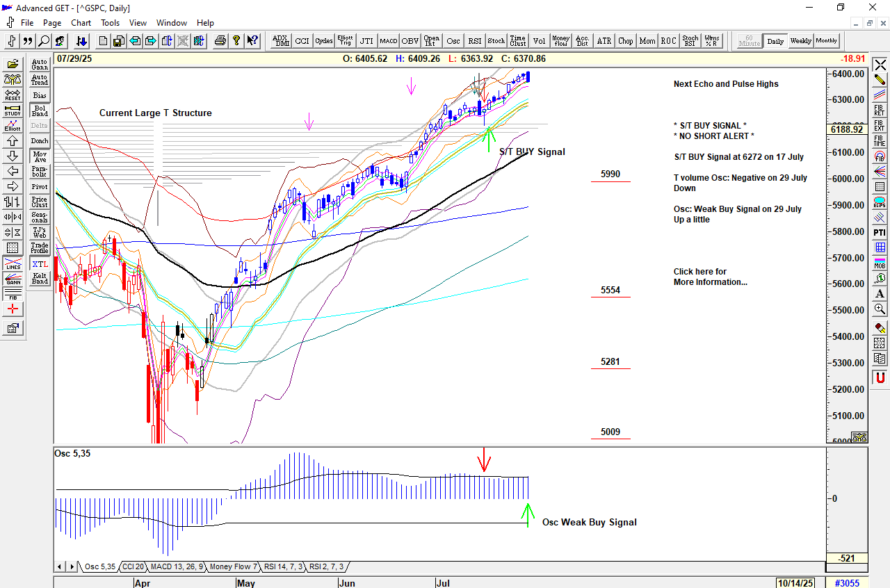Toggle the Mov Ave overlay button
This screenshot has width=890, height=588.
40,156
